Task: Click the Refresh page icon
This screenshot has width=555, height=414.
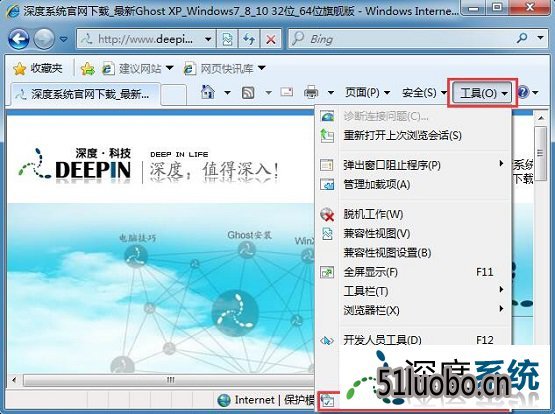Action: (x=249, y=39)
